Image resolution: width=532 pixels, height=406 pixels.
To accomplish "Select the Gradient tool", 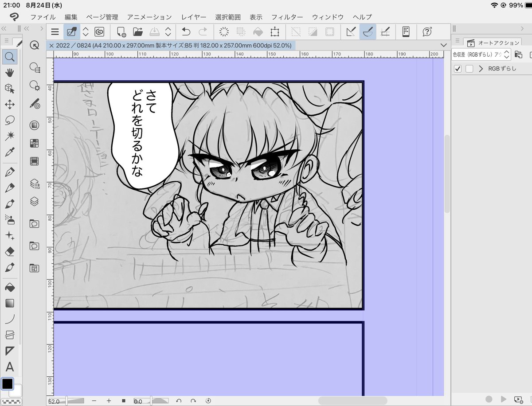I will (10, 303).
